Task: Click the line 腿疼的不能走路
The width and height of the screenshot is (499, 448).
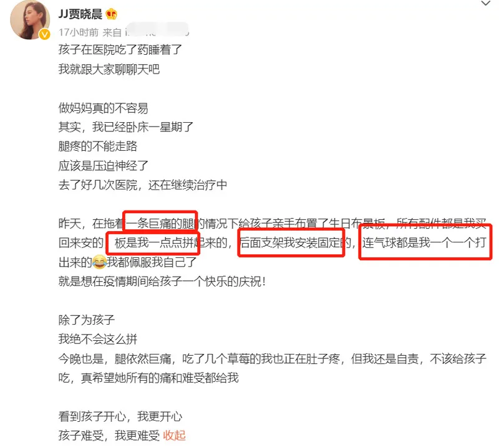Action: pyautogui.click(x=98, y=146)
